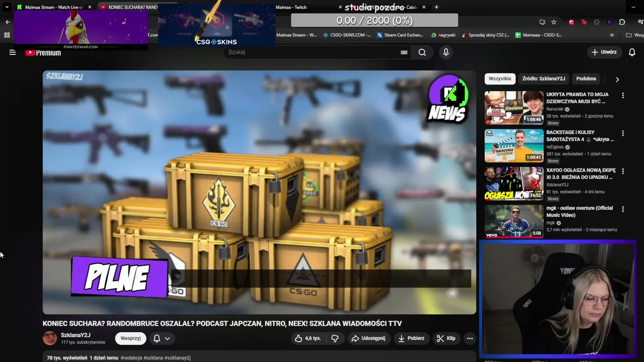644x362 pixels.
Task: Click the #szklana hashtag
Action: tap(153, 358)
